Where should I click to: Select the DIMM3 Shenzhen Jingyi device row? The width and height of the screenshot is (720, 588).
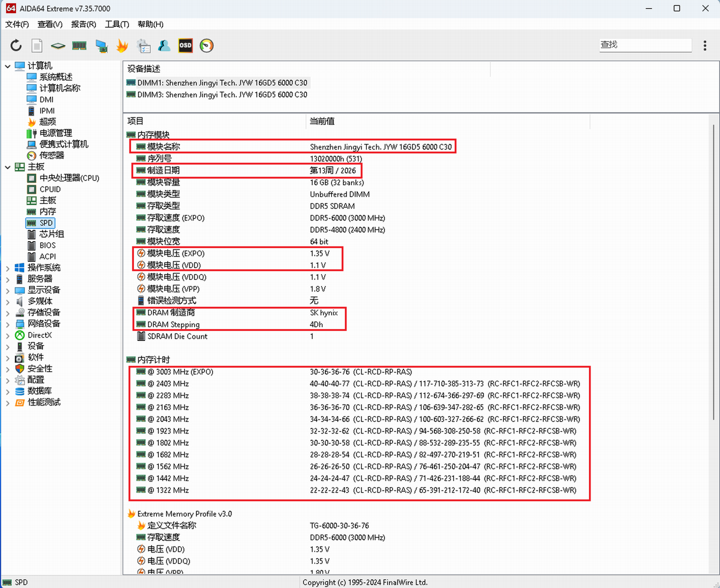[x=217, y=94]
